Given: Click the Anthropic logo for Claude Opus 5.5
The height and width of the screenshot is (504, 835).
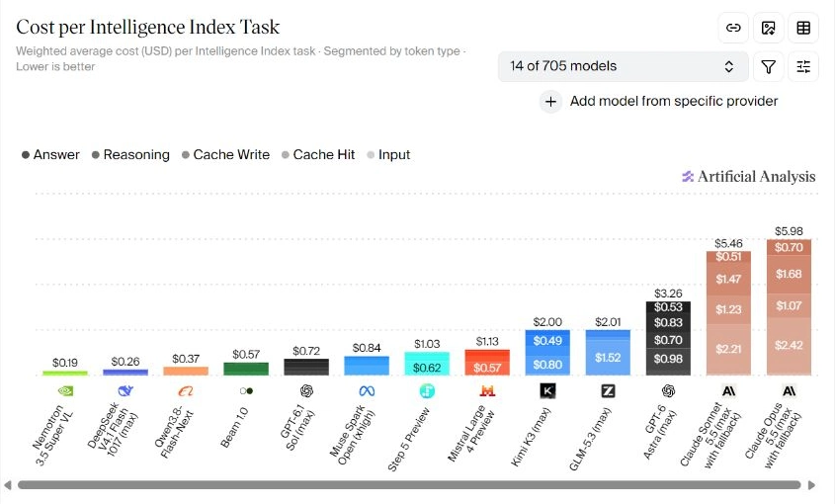Looking at the screenshot, I should 789,391.
